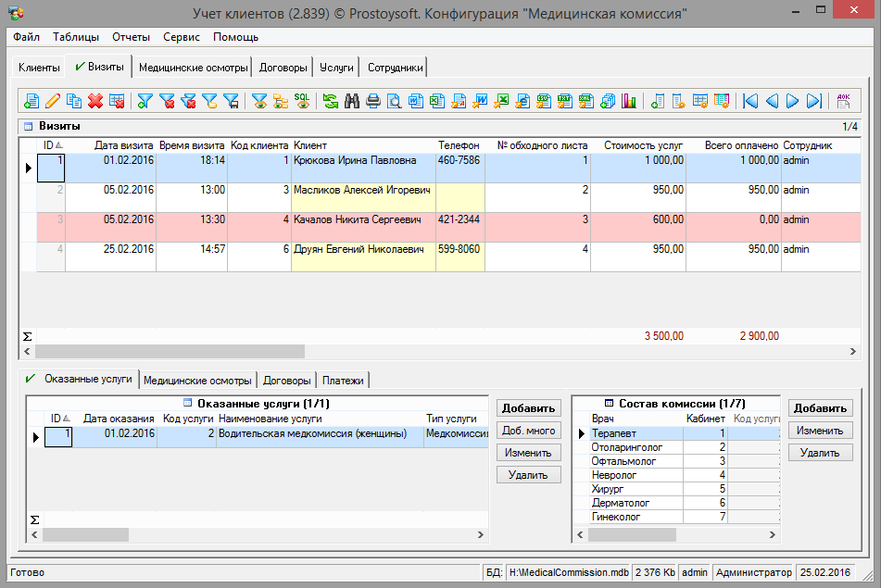This screenshot has width=881, height=588.
Task: Click the printer icon in toolbar
Action: [x=373, y=101]
